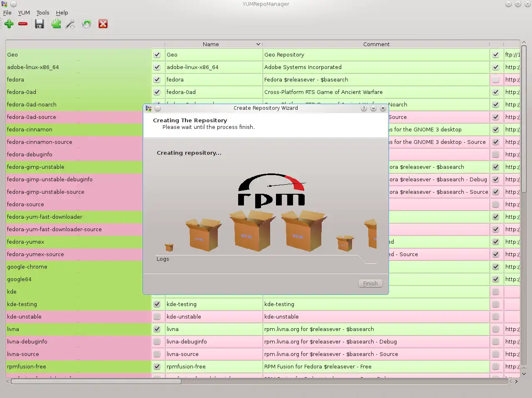Click the horizontal scrollbar thumb at bottom

96,381
